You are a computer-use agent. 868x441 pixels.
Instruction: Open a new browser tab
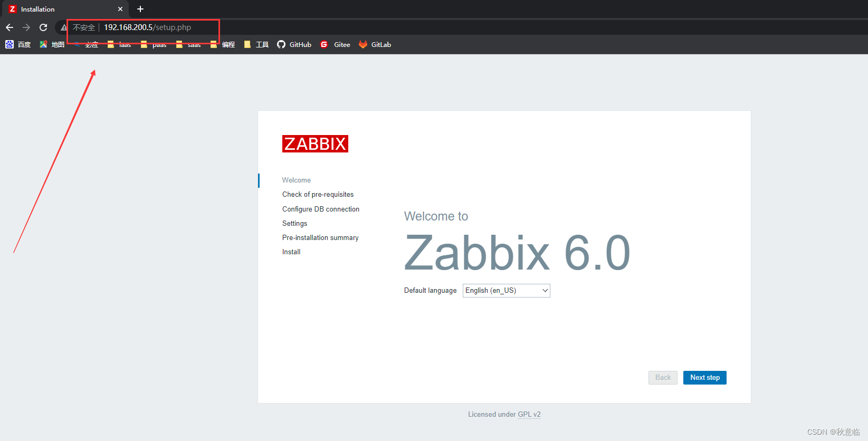[140, 9]
